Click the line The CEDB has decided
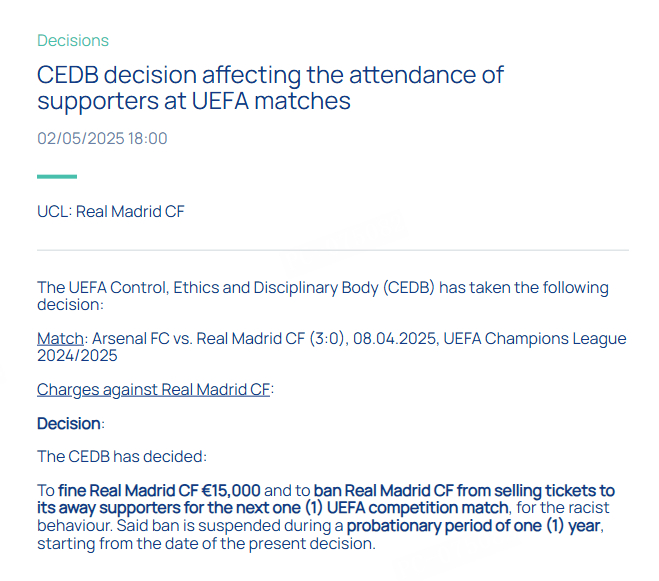 (x=122, y=457)
